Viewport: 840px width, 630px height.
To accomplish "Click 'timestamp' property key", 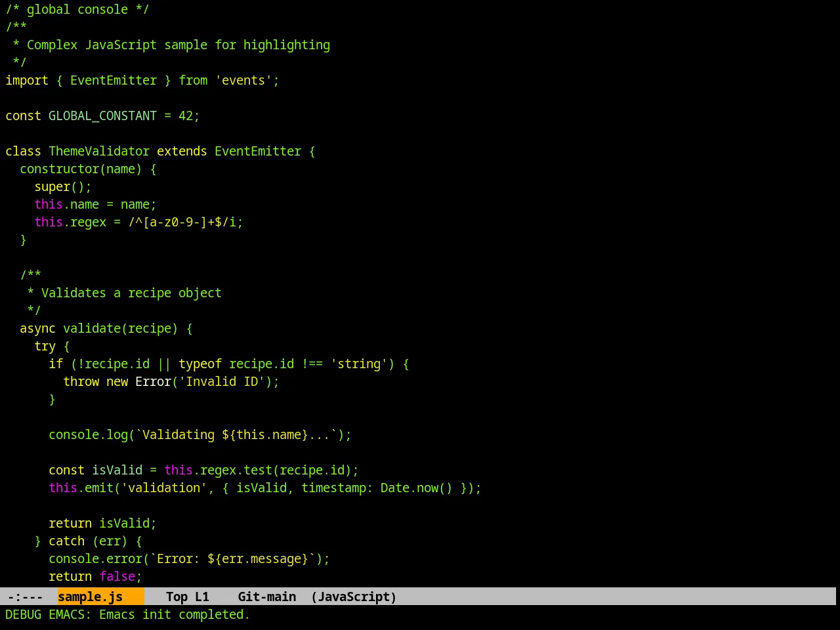I will pos(333,488).
